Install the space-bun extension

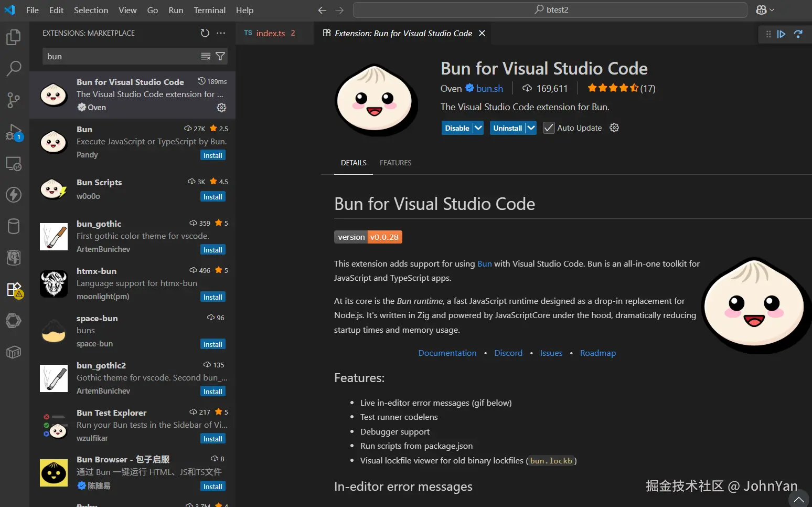pyautogui.click(x=213, y=344)
